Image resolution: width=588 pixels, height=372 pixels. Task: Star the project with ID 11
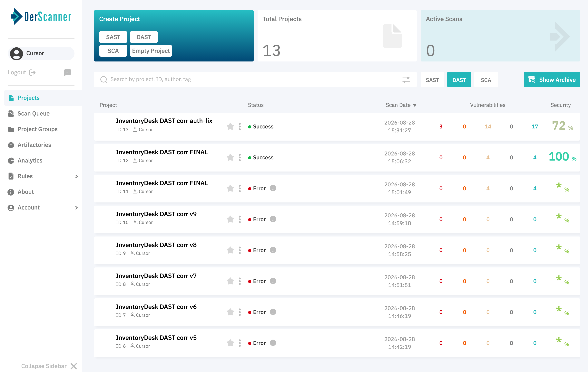230,188
